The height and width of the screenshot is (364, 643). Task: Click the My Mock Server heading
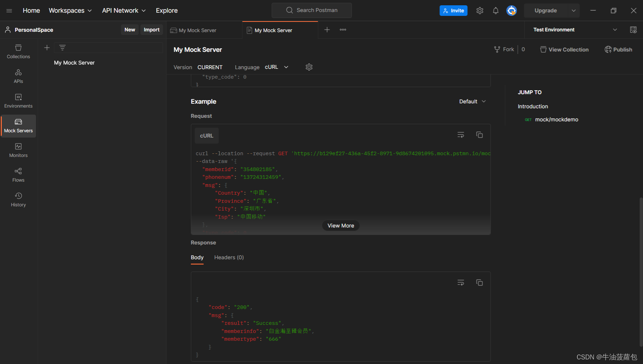pyautogui.click(x=198, y=50)
